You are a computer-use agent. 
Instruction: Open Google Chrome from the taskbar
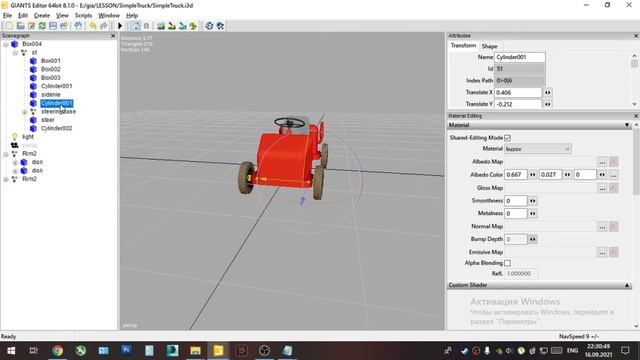coord(58,351)
